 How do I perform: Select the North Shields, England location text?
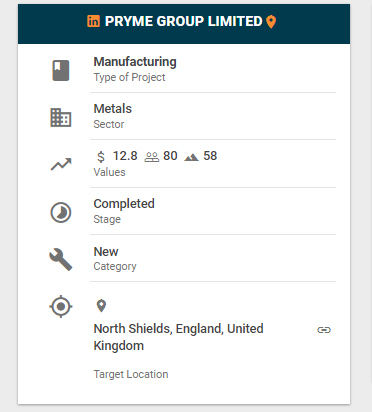(x=179, y=337)
